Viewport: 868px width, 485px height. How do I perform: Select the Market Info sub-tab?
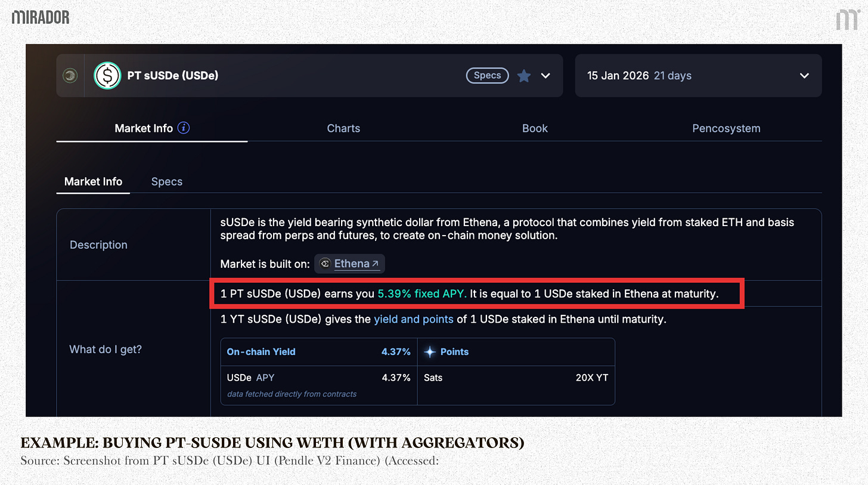tap(93, 181)
